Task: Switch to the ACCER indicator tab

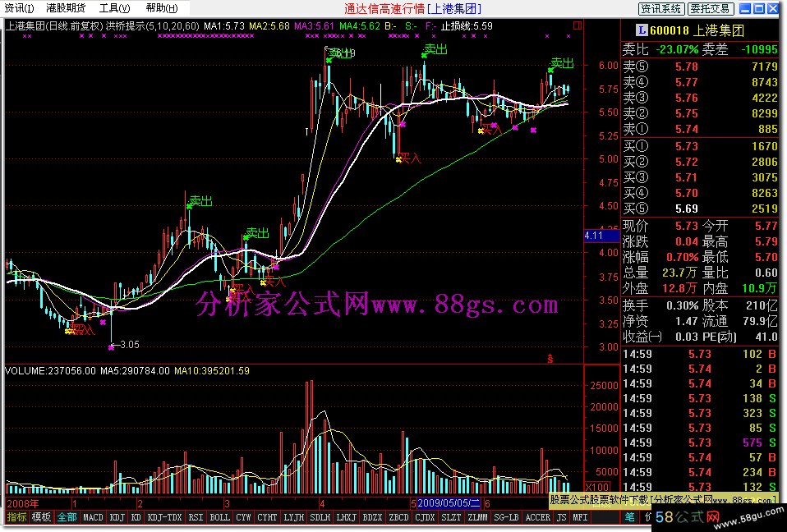Action: (538, 517)
